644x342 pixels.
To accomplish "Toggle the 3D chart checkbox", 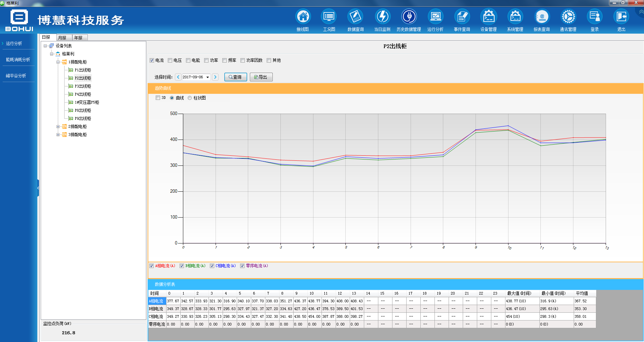I will [158, 98].
